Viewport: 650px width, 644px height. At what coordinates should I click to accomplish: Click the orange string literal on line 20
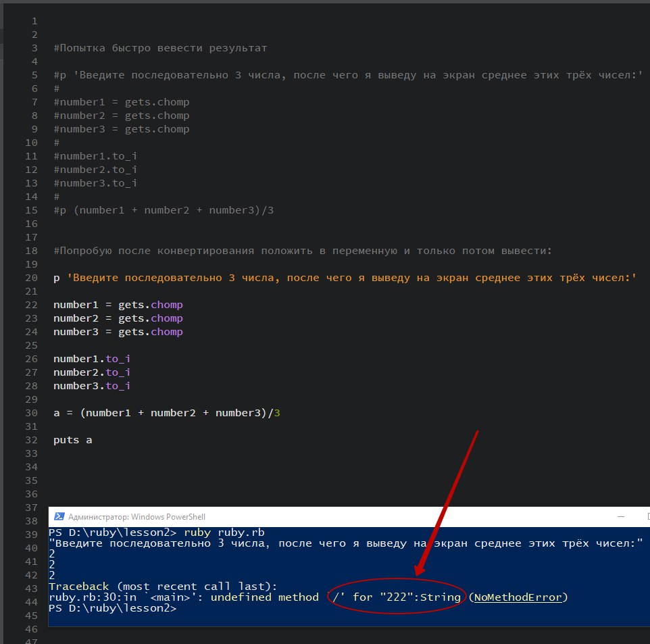pyautogui.click(x=351, y=278)
